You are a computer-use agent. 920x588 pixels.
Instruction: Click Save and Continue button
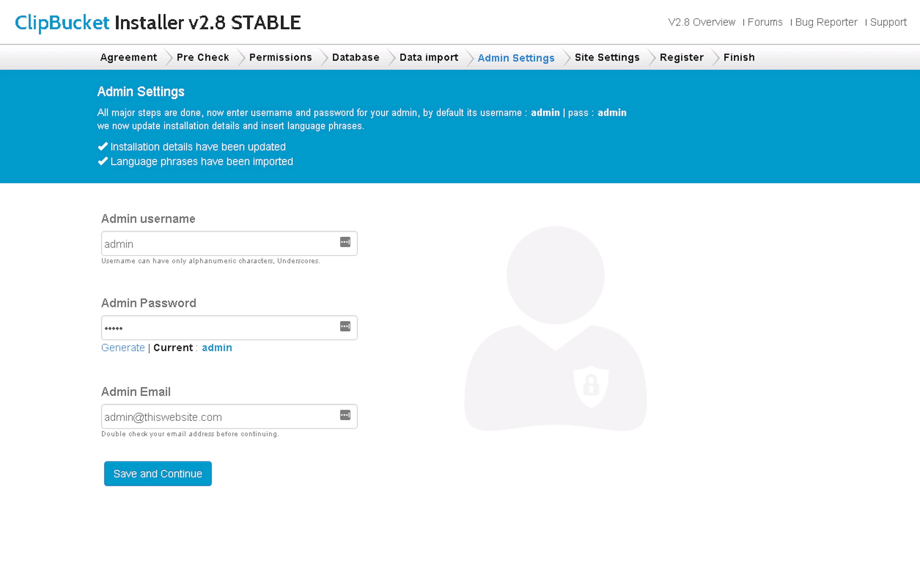tap(158, 474)
